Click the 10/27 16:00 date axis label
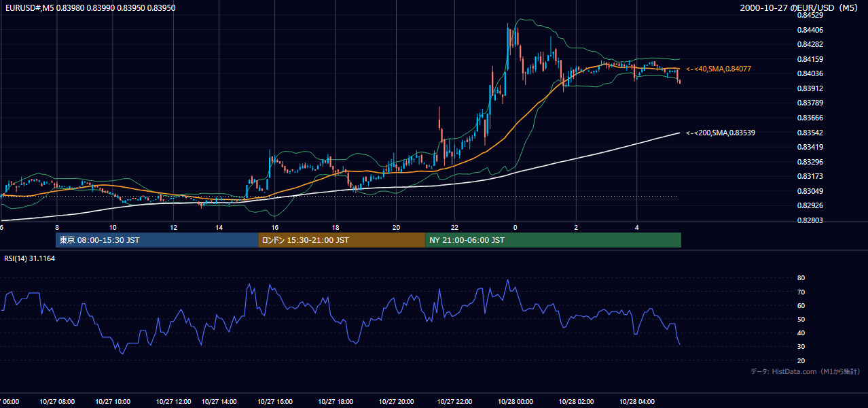 pyautogui.click(x=276, y=401)
